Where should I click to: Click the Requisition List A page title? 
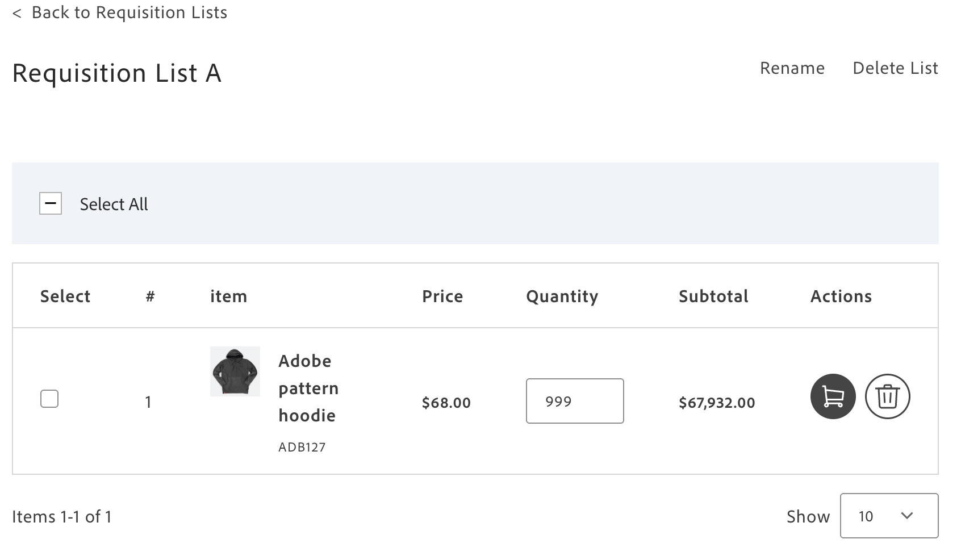pyautogui.click(x=116, y=73)
